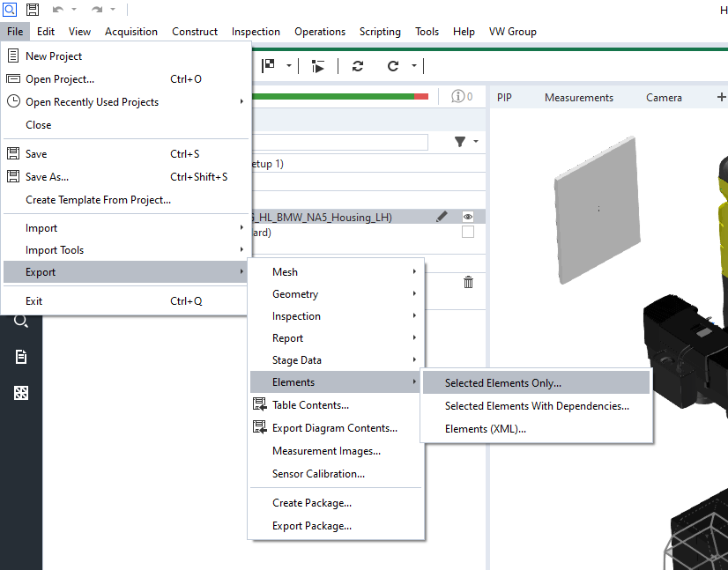Click the refresh icon in the toolbar
This screenshot has height=570, width=728.
tap(357, 65)
